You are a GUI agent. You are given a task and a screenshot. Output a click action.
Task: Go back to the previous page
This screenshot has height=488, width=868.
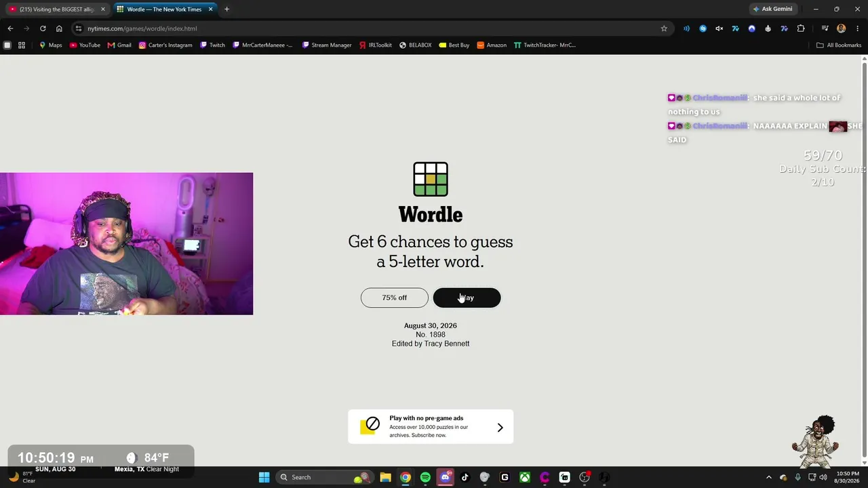10,28
